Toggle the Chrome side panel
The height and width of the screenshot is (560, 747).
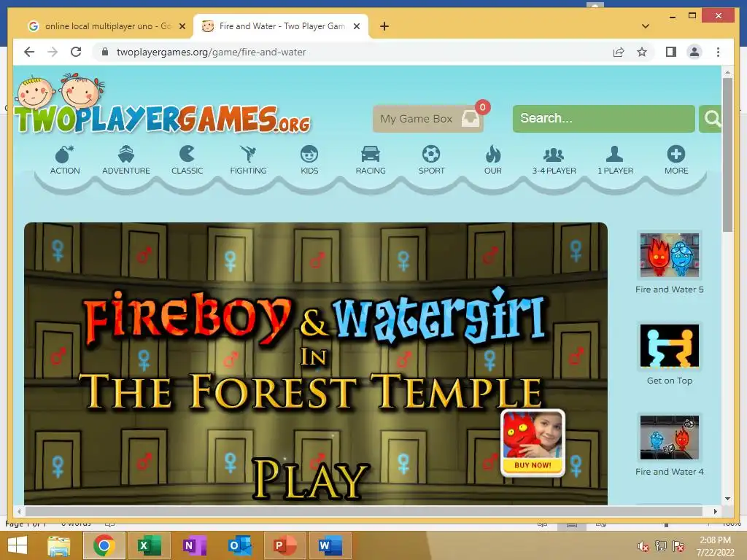[671, 52]
